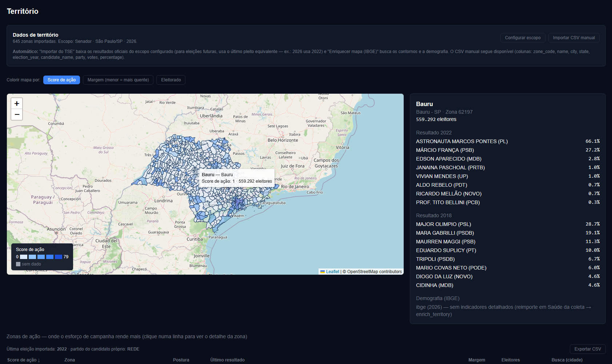Click Belo Horizonte label on map
612x364 pixels.
click(x=283, y=140)
